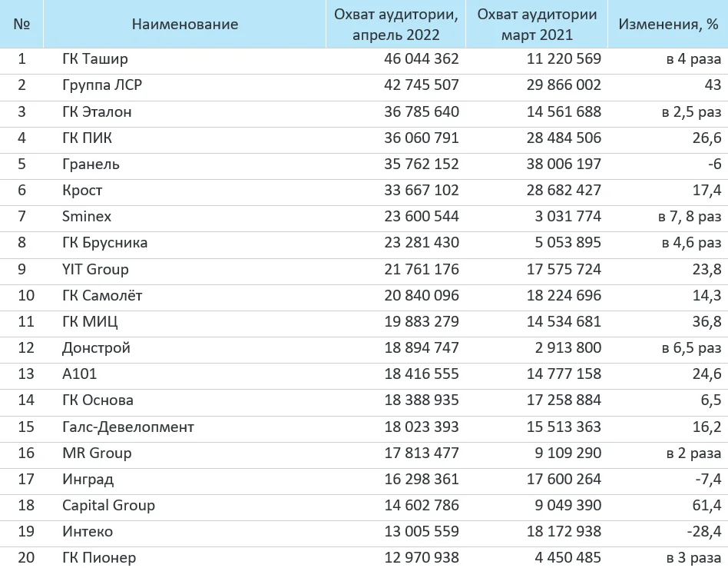
Task: Select the "Донстрой" name cell
Action: [x=96, y=347]
